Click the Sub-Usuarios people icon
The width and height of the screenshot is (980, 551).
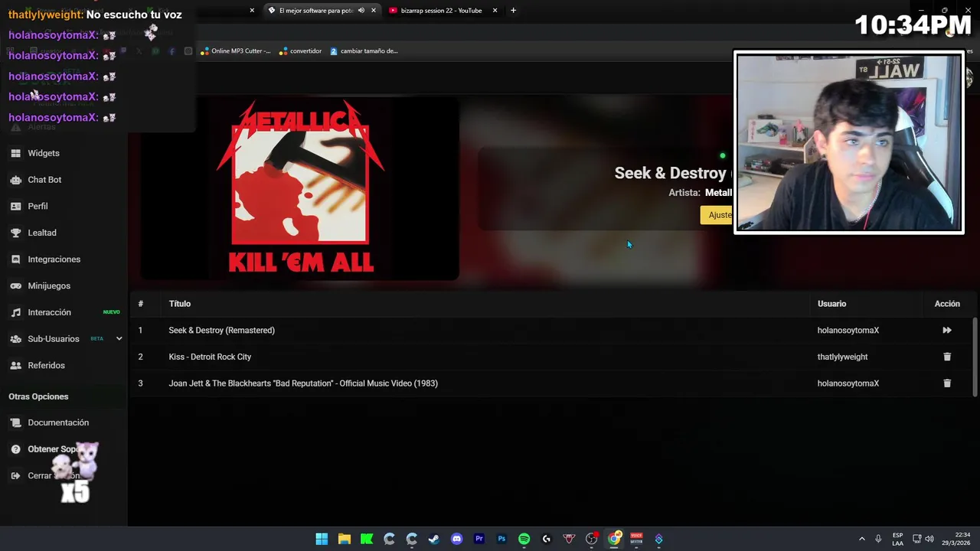coord(15,339)
